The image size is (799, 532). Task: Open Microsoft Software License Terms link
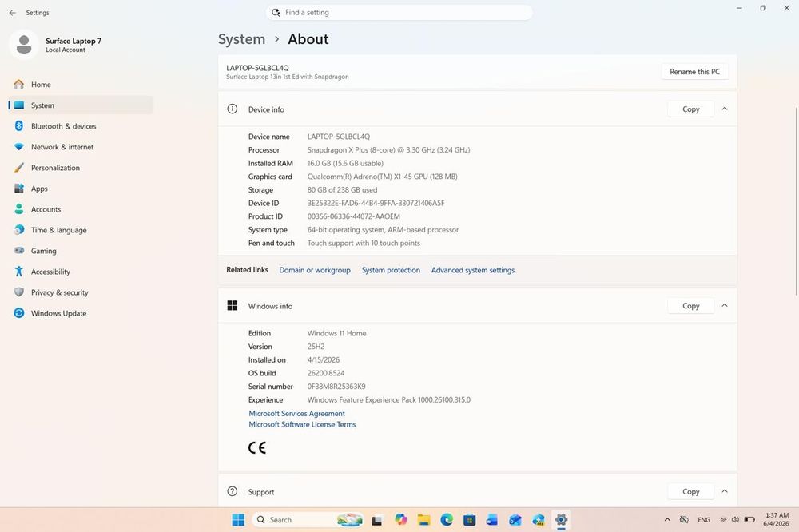coord(302,424)
